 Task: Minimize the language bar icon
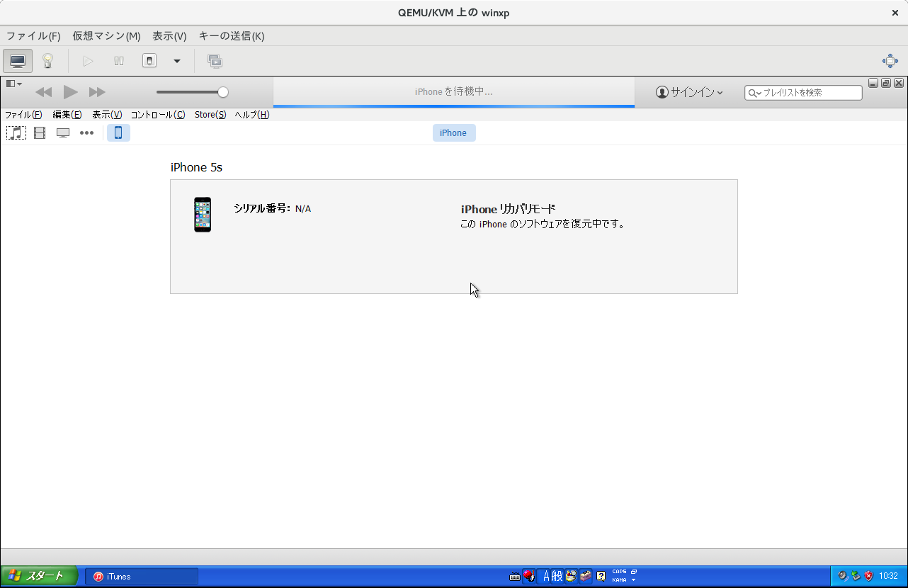coord(634,572)
